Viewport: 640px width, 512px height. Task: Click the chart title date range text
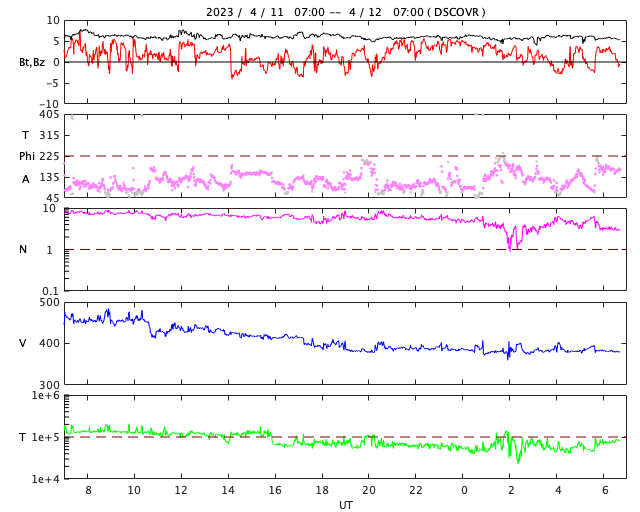(314, 12)
